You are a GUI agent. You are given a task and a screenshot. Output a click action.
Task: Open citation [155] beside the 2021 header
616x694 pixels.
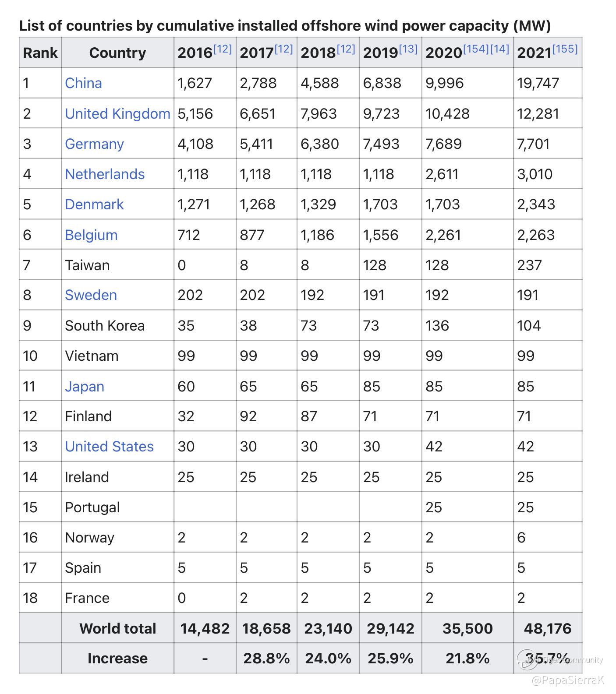(565, 49)
